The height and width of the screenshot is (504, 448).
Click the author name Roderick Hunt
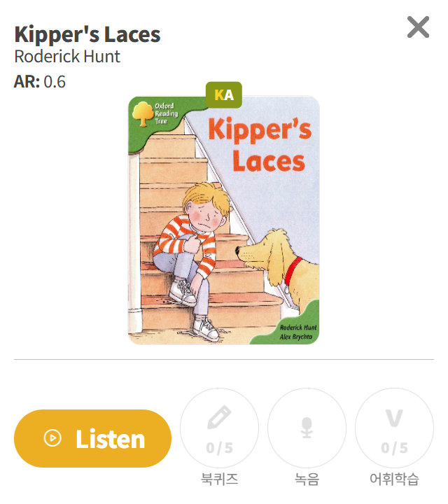(67, 57)
